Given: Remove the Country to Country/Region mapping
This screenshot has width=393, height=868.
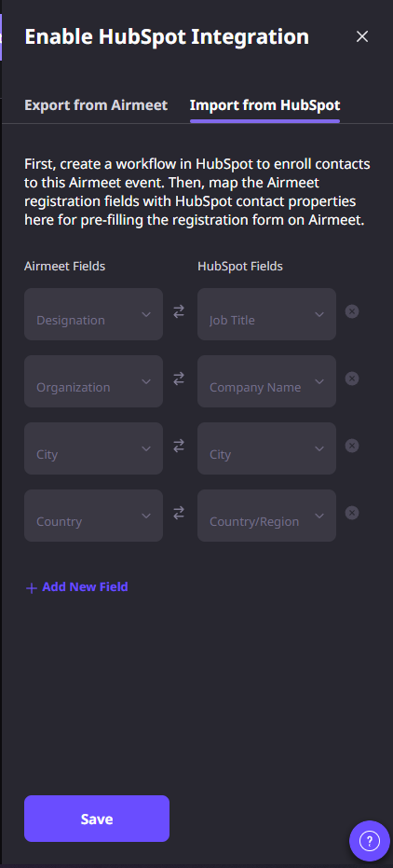Looking at the screenshot, I should click(352, 513).
